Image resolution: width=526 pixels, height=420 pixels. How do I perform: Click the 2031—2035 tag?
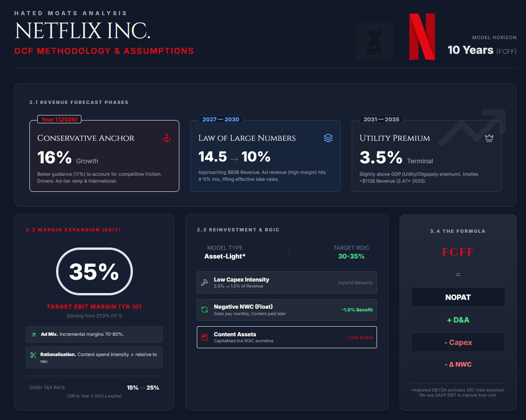click(x=382, y=119)
